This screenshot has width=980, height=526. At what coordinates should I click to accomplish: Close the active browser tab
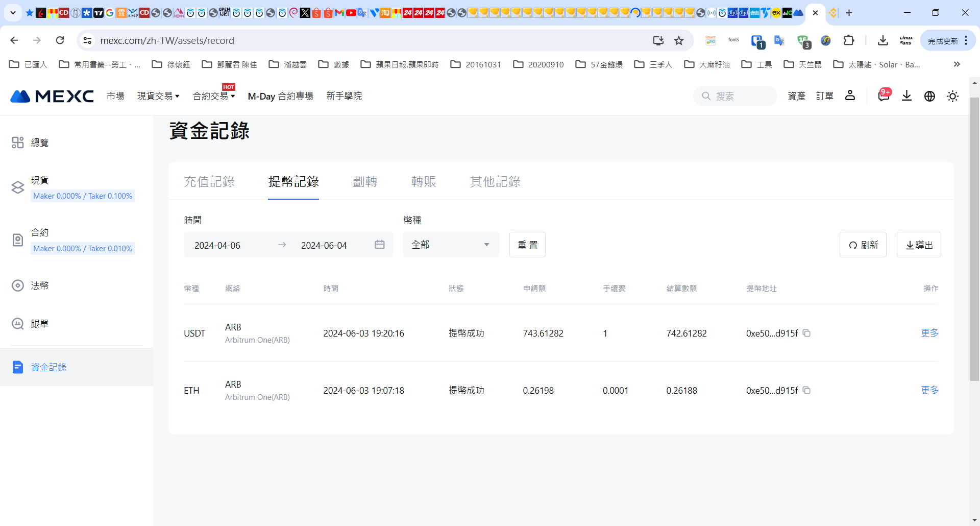[815, 13]
